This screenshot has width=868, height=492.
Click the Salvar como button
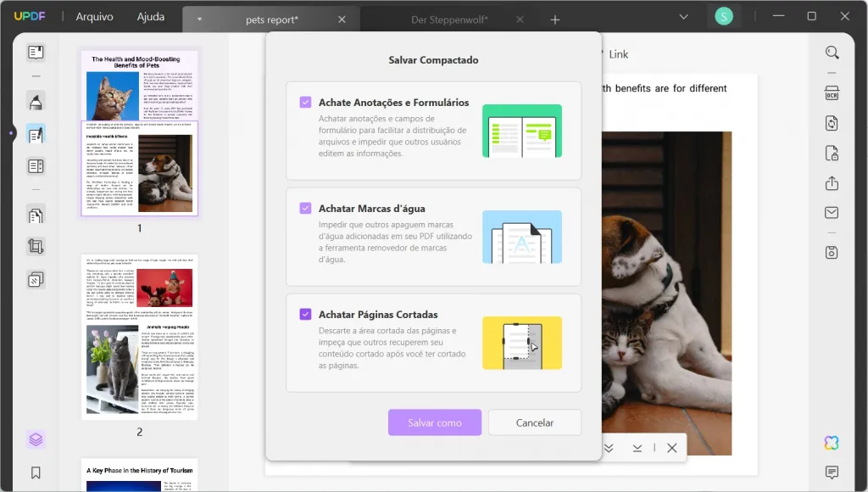(434, 422)
